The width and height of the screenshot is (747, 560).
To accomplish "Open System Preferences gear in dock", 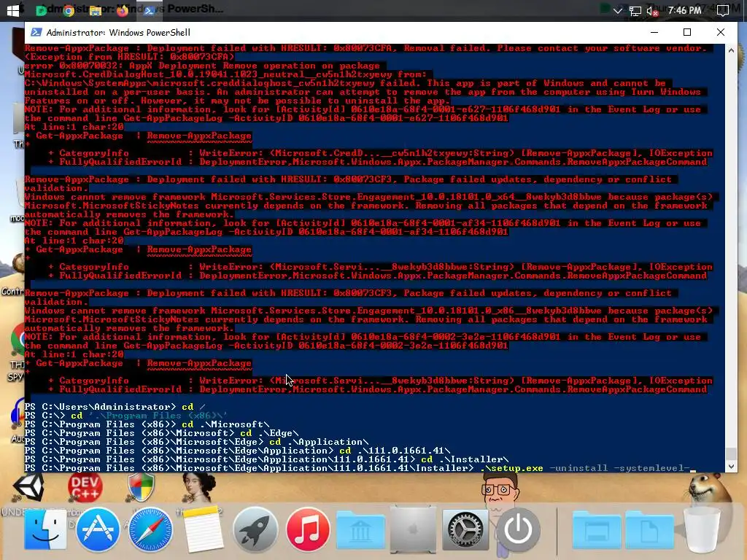I will click(x=465, y=529).
